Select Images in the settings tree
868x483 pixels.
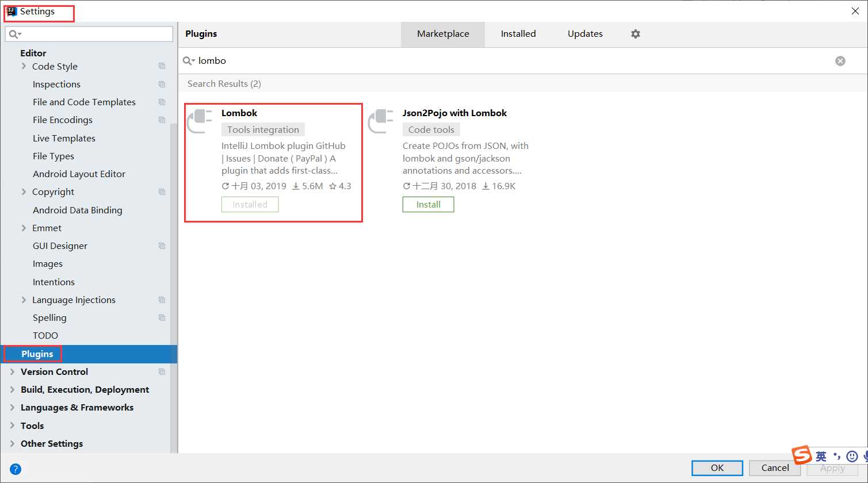(x=48, y=264)
